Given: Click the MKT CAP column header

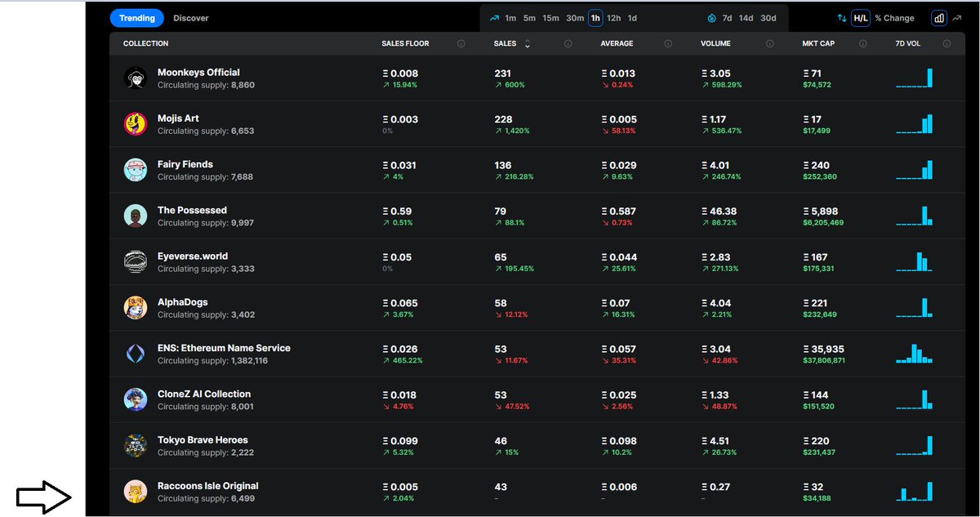Looking at the screenshot, I should pyautogui.click(x=817, y=44).
